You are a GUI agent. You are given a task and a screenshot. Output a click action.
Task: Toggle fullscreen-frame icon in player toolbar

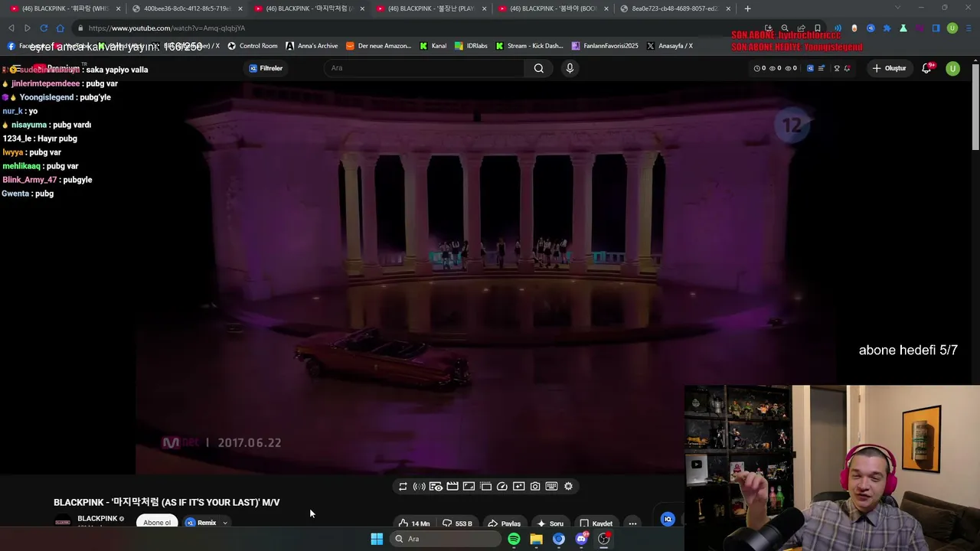469,487
